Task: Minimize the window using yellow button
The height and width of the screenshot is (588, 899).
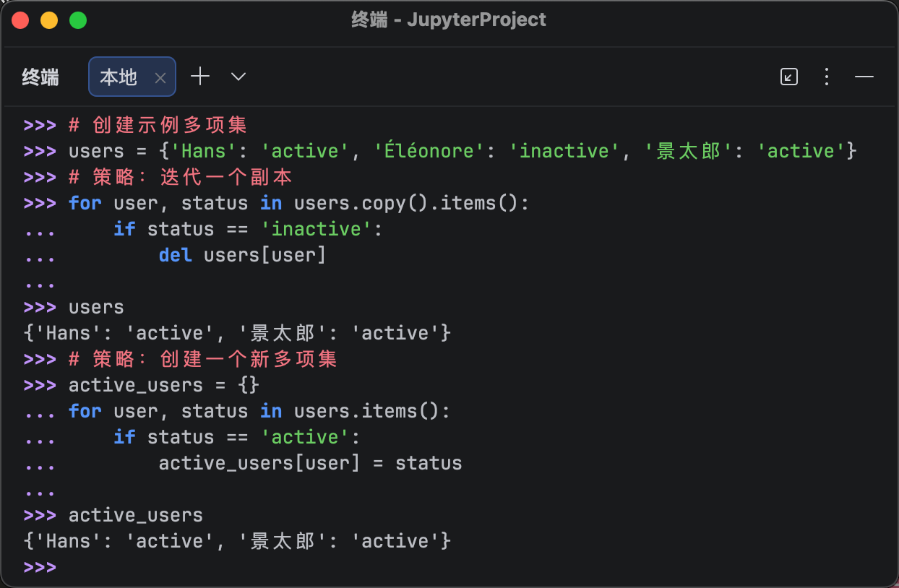Action: point(49,20)
